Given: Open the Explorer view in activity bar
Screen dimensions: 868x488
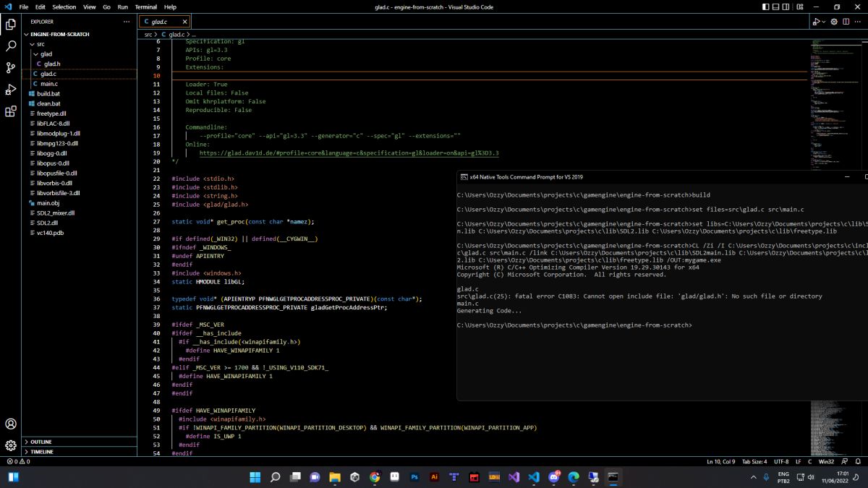Looking at the screenshot, I should (x=11, y=24).
